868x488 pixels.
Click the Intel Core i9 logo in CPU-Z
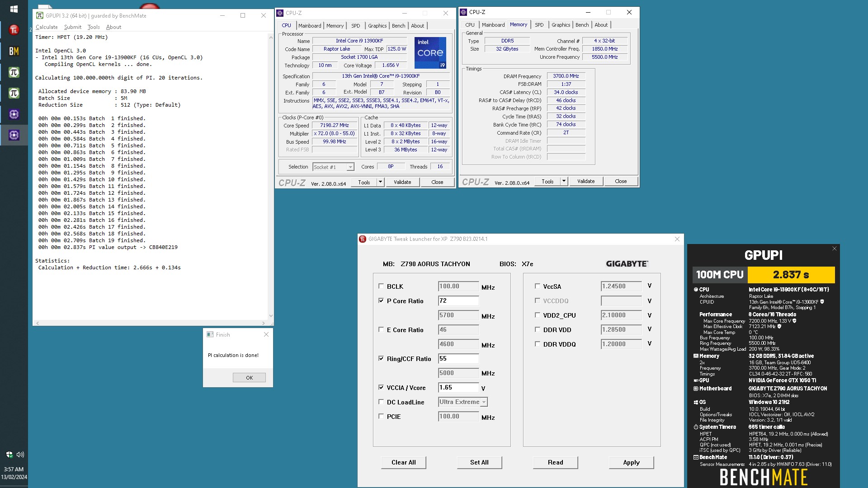coord(430,52)
